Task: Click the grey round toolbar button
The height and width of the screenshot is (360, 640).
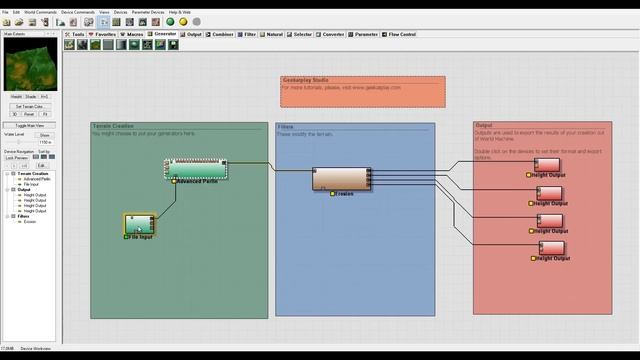Action: (x=196, y=22)
